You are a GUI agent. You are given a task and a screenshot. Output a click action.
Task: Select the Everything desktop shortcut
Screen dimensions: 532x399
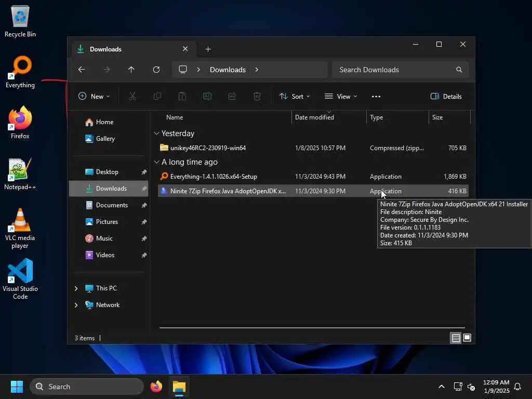tap(20, 72)
